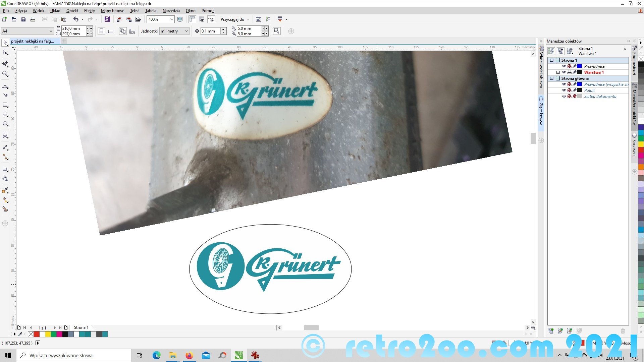Select the Rectangle tool
This screenshot has height=362, width=644.
pos(5,105)
